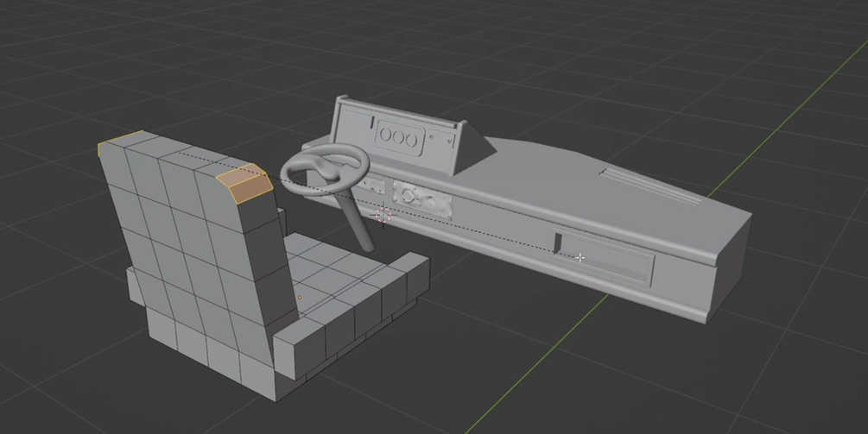Click the small orange origin dot
The width and height of the screenshot is (868, 434).
point(300,298)
